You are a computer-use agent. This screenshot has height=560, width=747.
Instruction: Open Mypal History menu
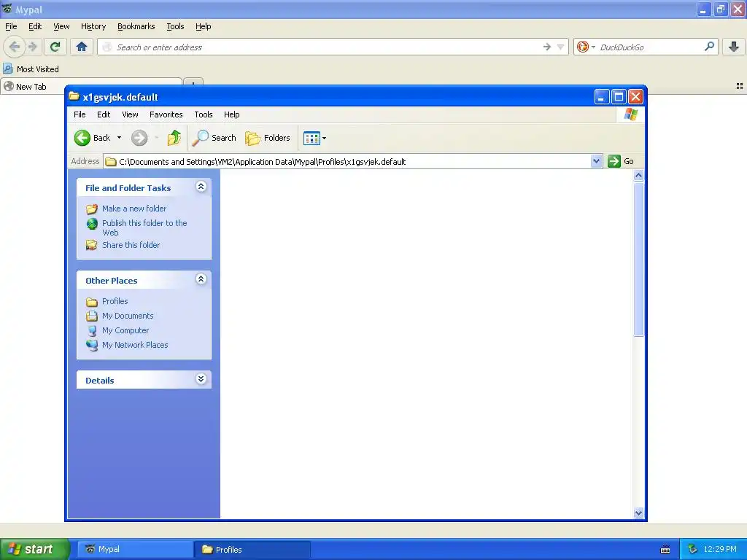[x=93, y=27]
